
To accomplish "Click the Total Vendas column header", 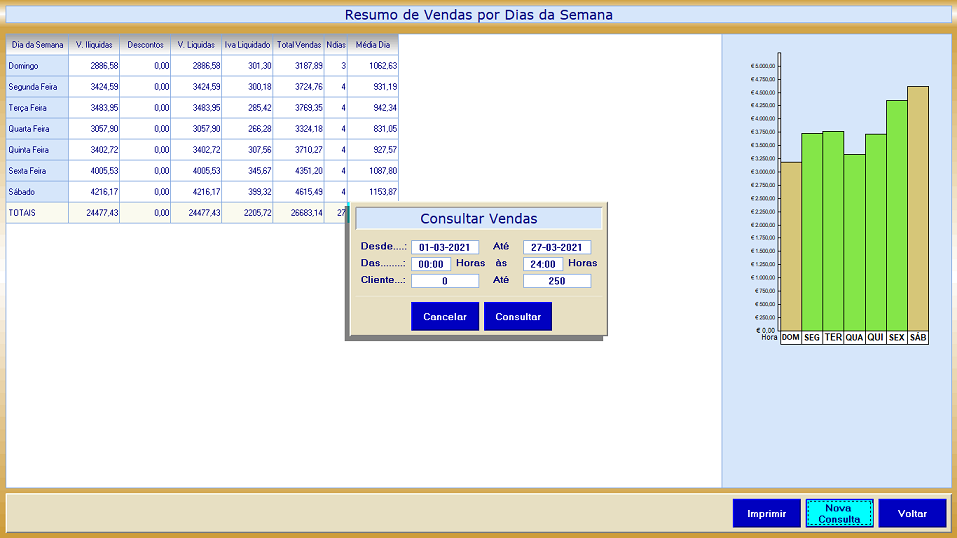I will (x=299, y=45).
